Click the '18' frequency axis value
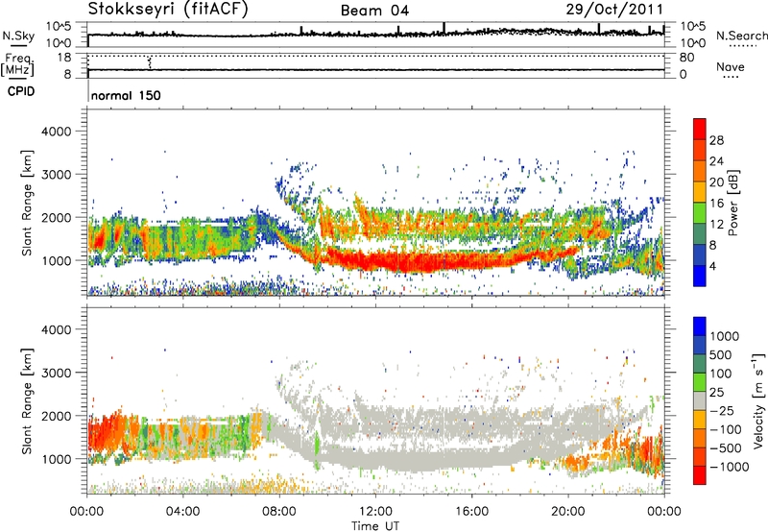This screenshot has height=532, width=768. coord(64,58)
